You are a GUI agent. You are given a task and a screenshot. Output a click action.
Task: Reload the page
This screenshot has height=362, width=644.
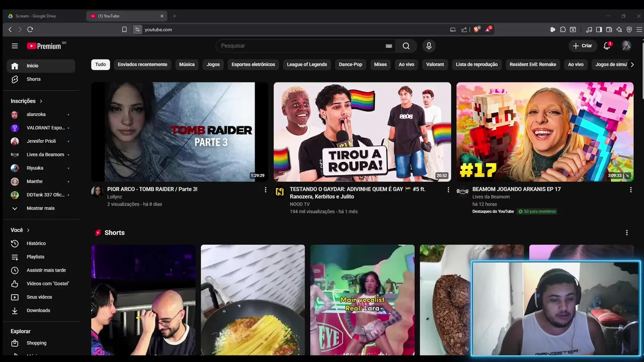click(x=30, y=30)
